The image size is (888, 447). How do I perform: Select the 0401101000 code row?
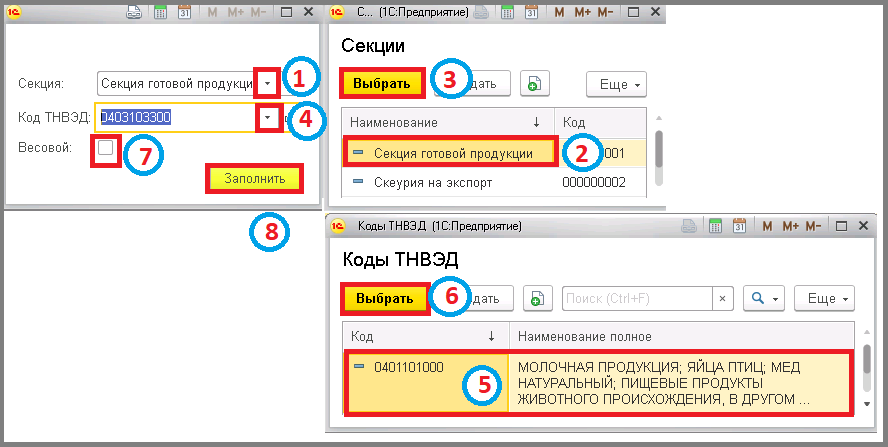pos(427,382)
